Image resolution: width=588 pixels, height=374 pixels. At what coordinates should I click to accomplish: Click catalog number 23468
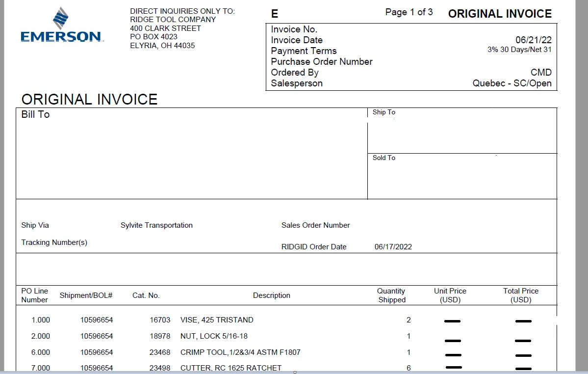pyautogui.click(x=160, y=352)
